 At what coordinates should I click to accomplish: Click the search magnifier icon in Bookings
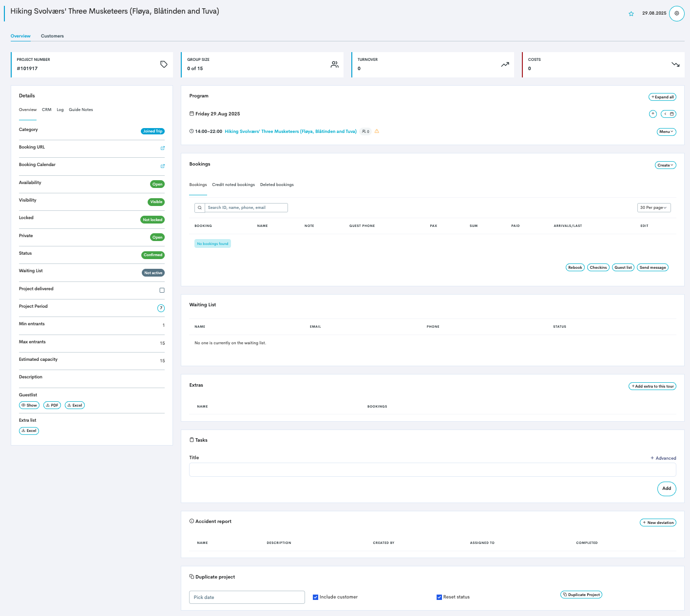[200, 207]
